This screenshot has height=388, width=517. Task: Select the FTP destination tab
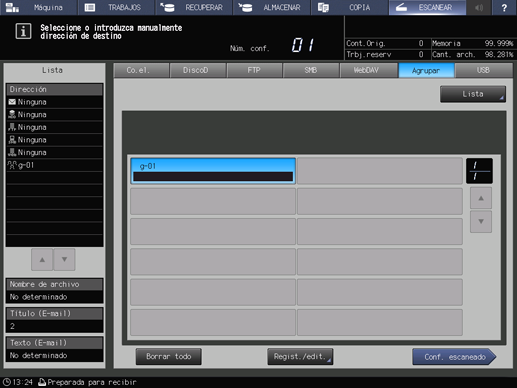point(255,70)
